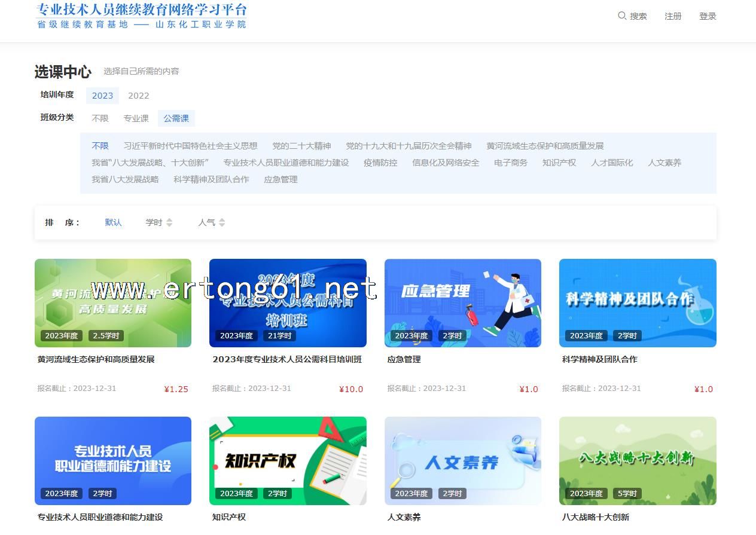Sort courses by 学时 arrows
Screen dimensions: 756x535
click(169, 222)
